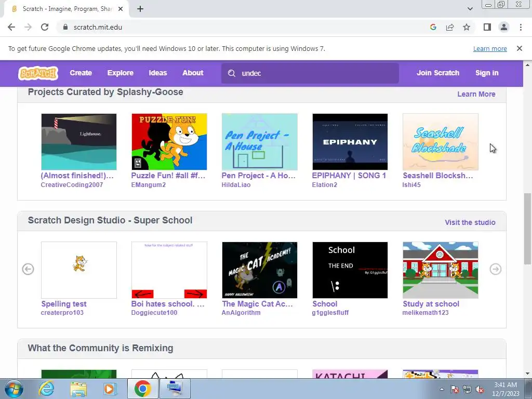The width and height of the screenshot is (532, 399).
Task: Open the Ideas page
Action: [158, 73]
